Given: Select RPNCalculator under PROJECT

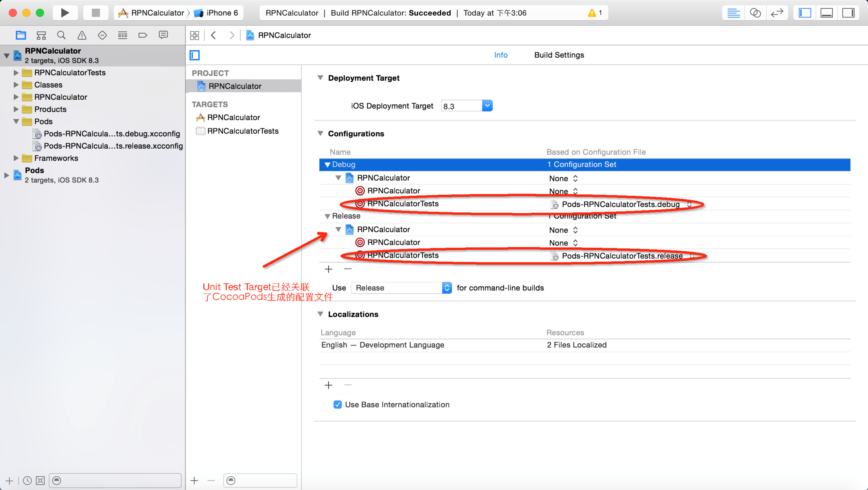Looking at the screenshot, I should click(x=243, y=86).
